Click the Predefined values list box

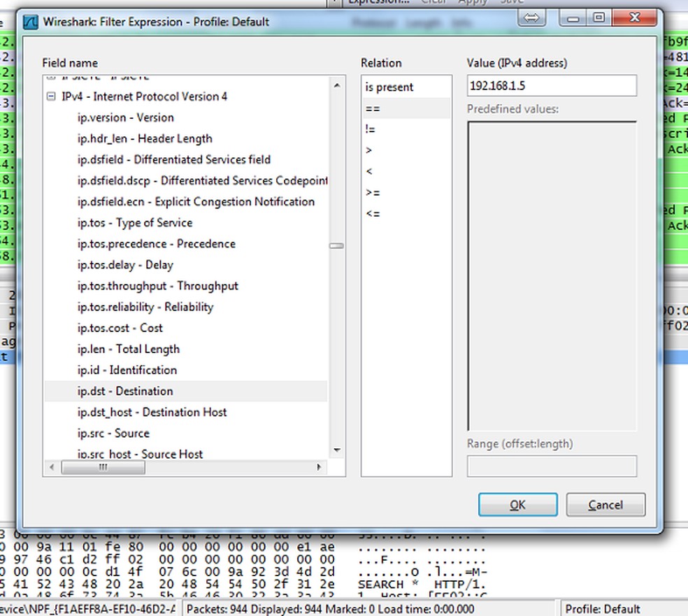coord(552,276)
